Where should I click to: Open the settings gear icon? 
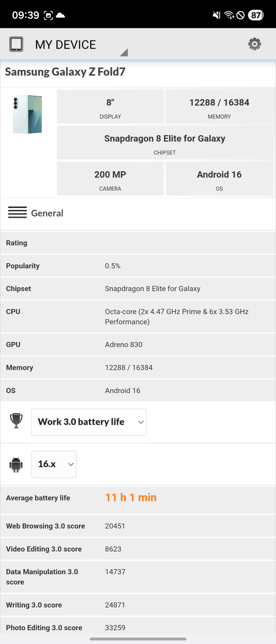pos(255,44)
